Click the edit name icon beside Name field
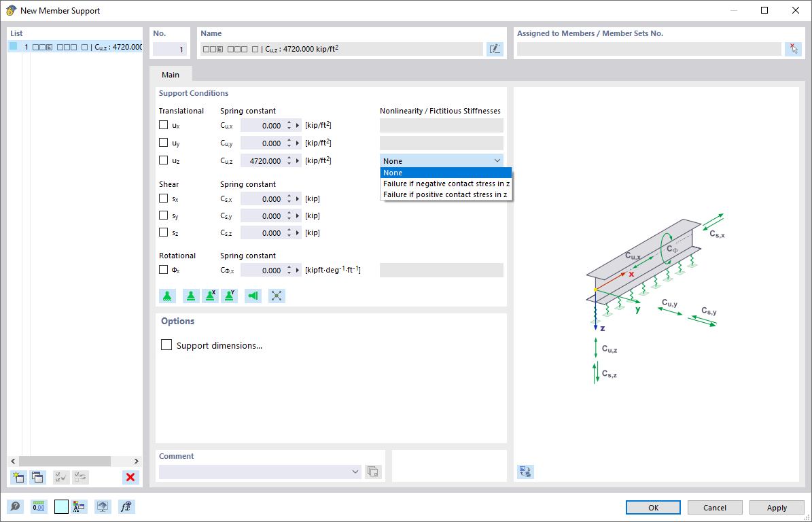812x522 pixels. (x=495, y=49)
